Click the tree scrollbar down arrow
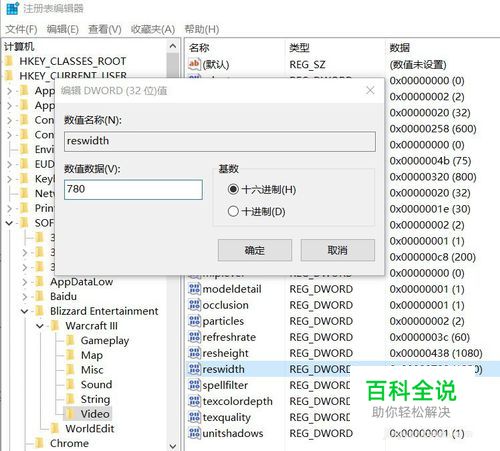 point(173,446)
